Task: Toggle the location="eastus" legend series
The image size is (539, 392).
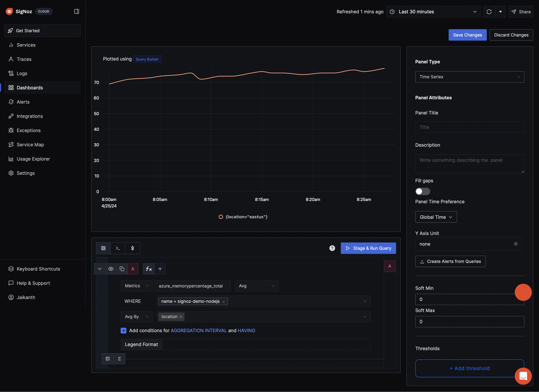Action: (243, 217)
